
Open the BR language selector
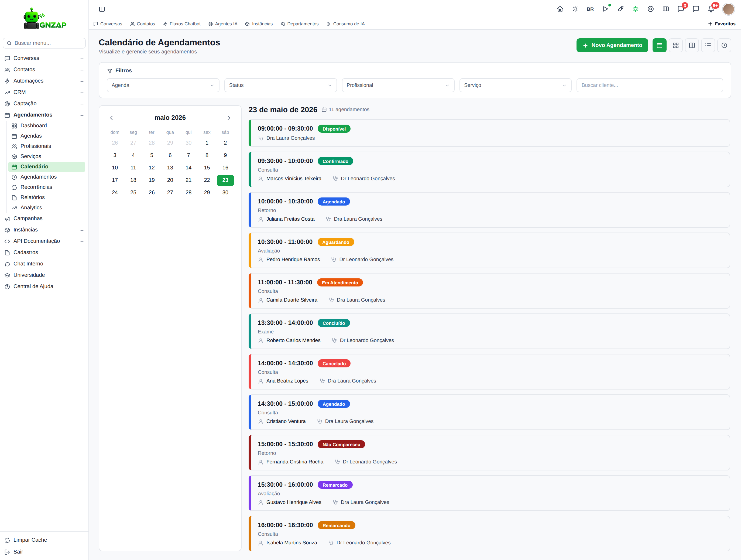pos(590,9)
